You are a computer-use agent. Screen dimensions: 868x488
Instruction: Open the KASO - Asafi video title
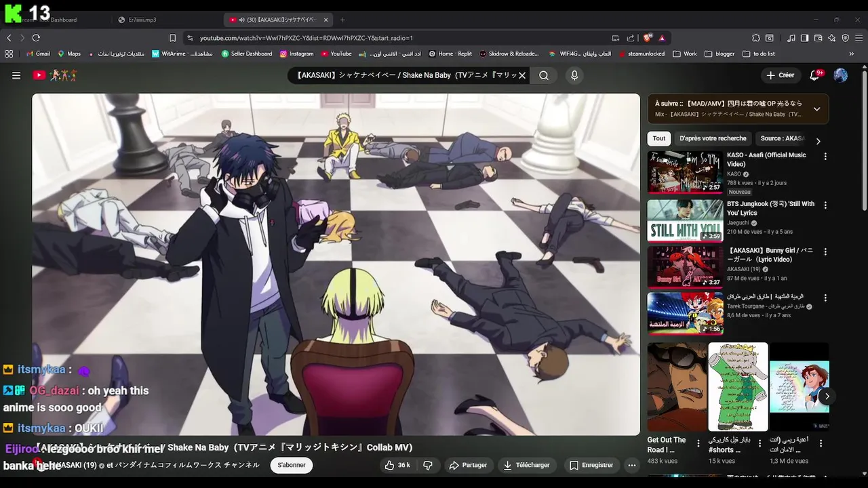pyautogui.click(x=766, y=159)
